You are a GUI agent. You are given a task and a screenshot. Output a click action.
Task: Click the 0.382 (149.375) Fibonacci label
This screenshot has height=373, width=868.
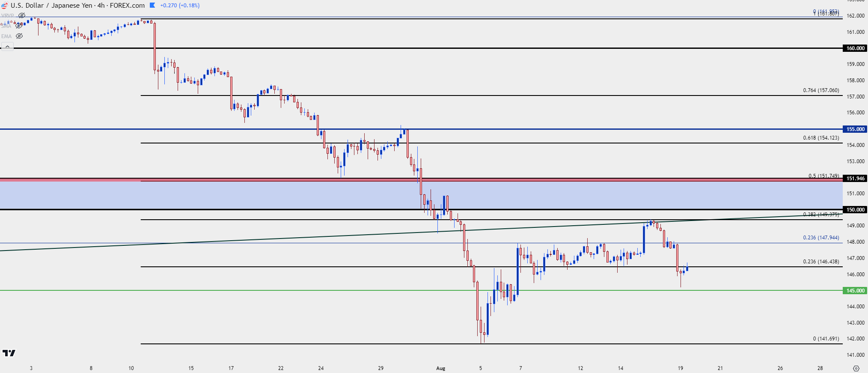(821, 214)
